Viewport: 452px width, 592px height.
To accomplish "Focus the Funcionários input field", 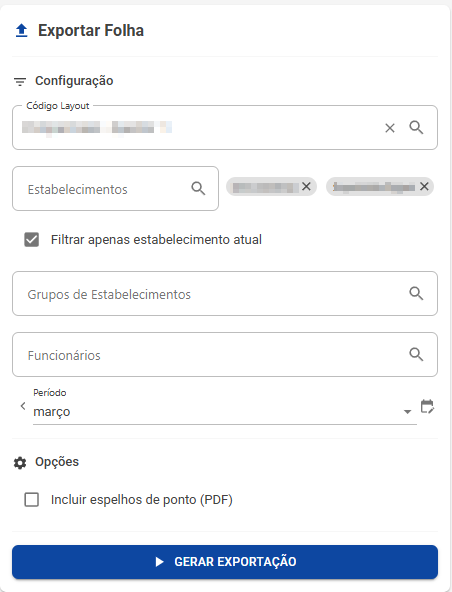I will pyautogui.click(x=225, y=355).
